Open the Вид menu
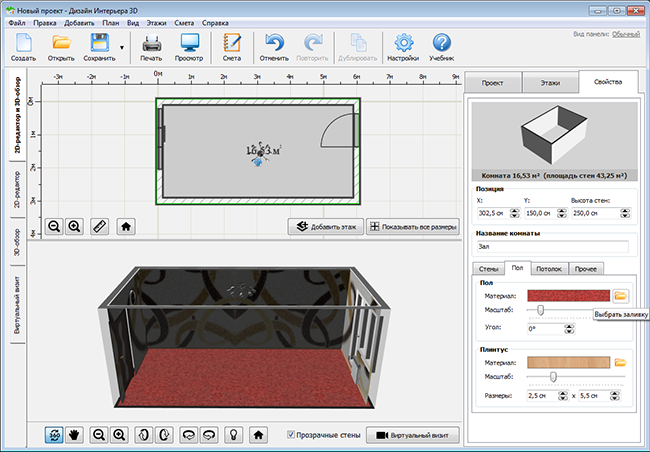The height and width of the screenshot is (452, 650). 133,23
